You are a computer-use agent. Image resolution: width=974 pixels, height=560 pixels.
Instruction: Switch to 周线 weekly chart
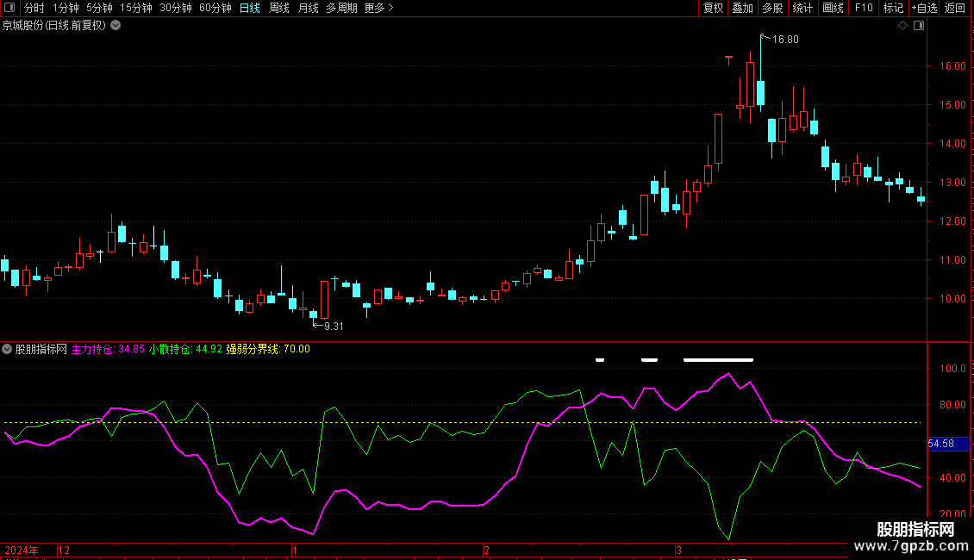pyautogui.click(x=279, y=8)
